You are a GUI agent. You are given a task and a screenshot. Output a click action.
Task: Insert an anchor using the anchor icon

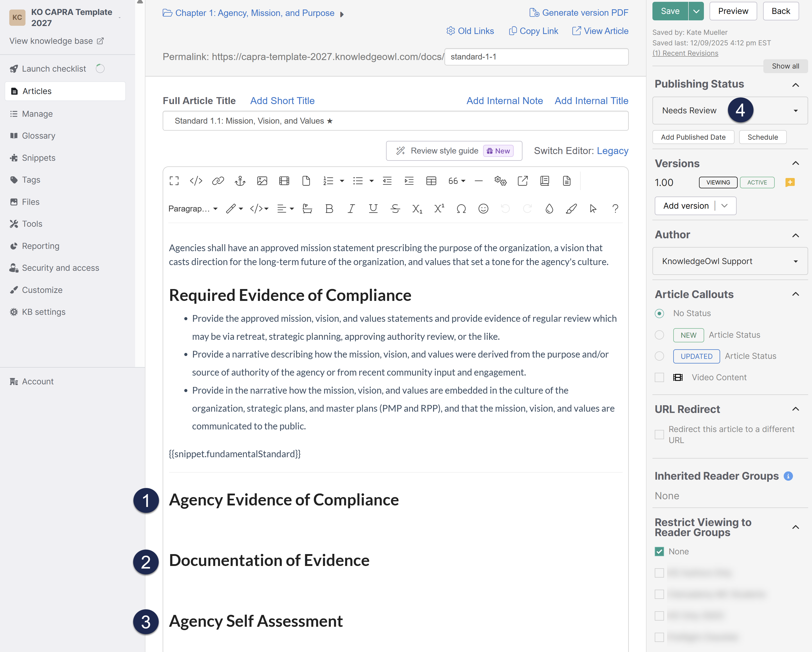(240, 181)
